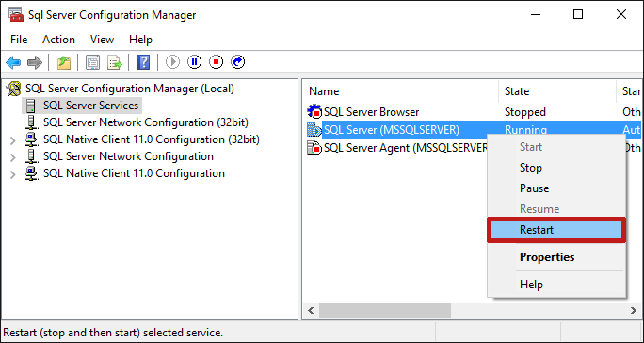Click the Native Client 11.0 (32bit) tree icon
The width and height of the screenshot is (644, 343).
[x=31, y=139]
